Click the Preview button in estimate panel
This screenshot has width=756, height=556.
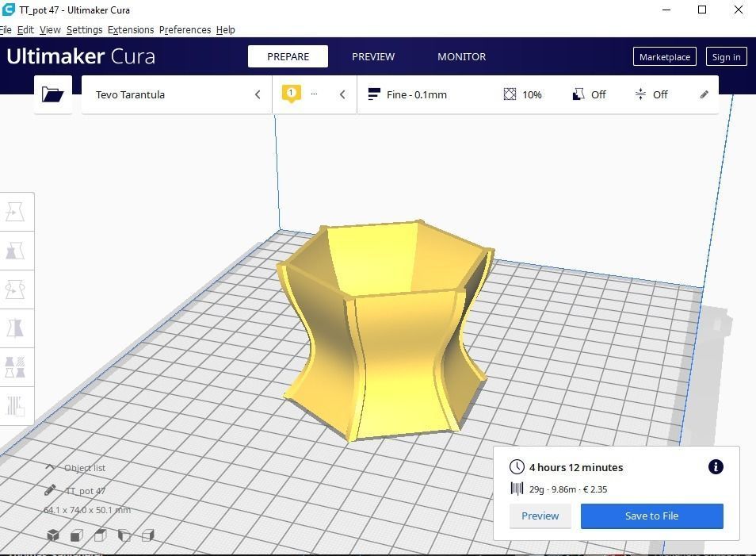tap(540, 516)
